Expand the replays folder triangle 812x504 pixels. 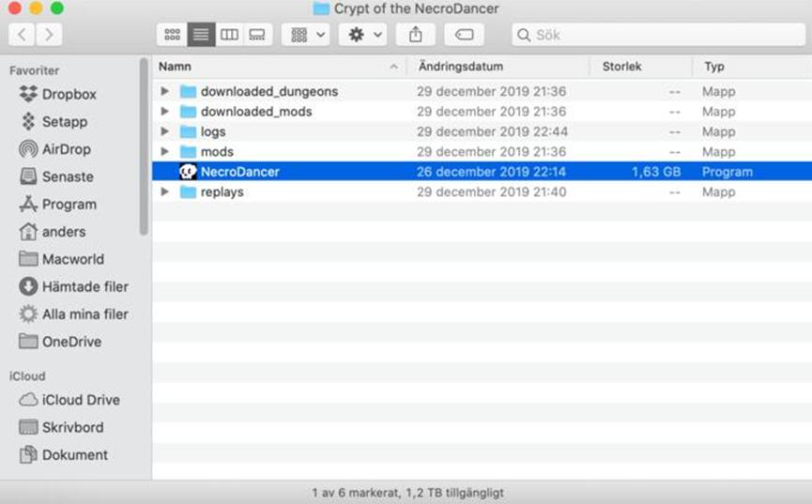[x=165, y=192]
